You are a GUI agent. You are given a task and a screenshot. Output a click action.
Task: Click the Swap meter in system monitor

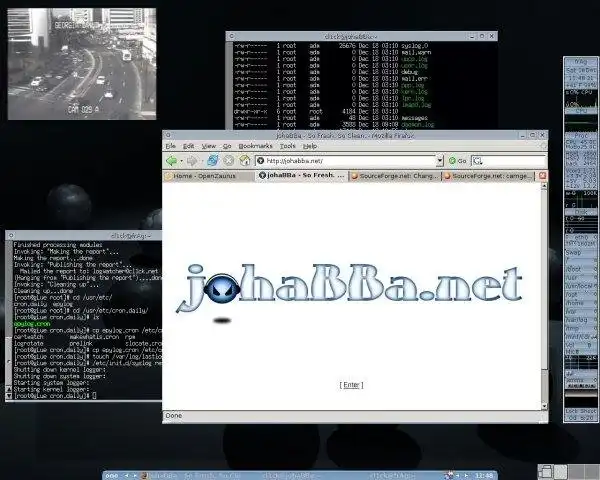pyautogui.click(x=581, y=253)
